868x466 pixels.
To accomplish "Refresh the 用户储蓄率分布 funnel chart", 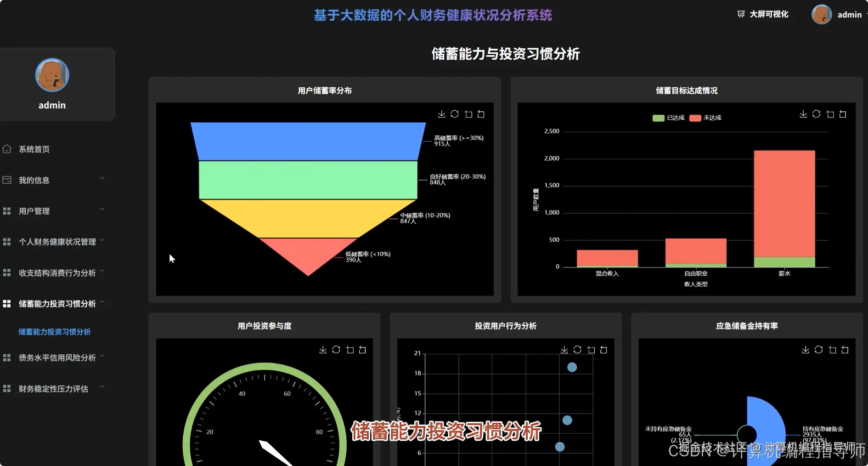I will [x=455, y=114].
